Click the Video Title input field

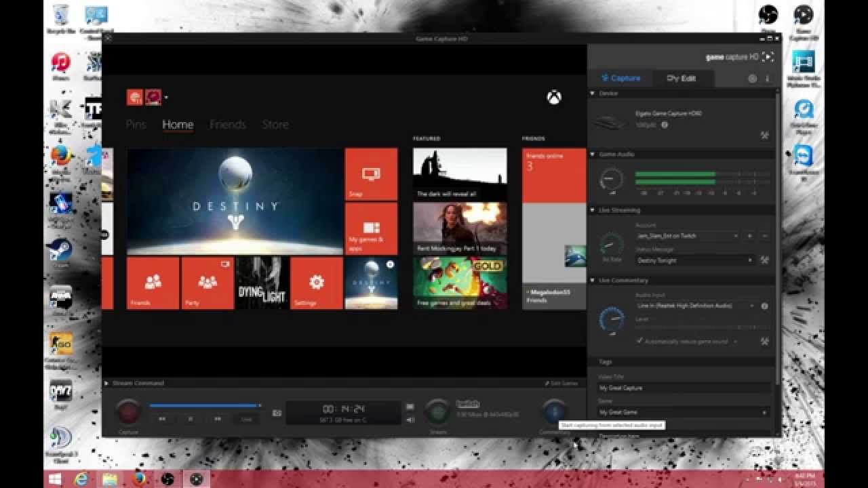684,388
